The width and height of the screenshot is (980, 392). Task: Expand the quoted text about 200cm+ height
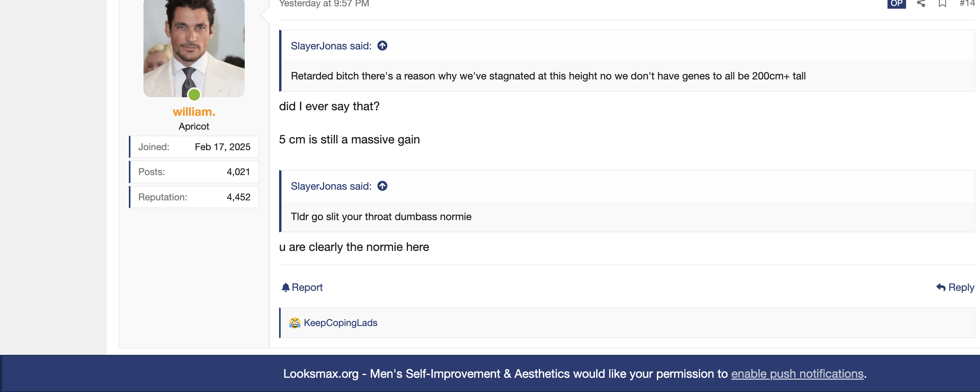click(x=548, y=76)
